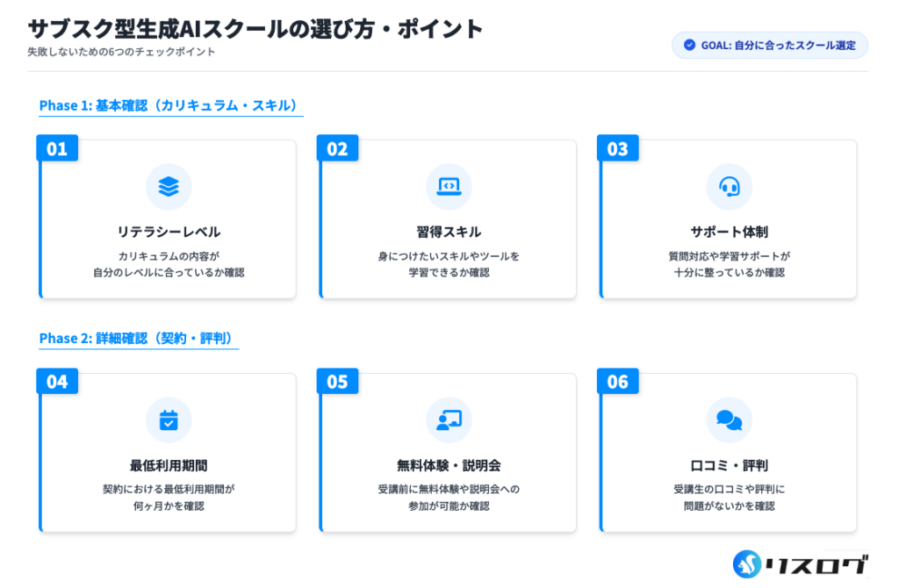The image size is (899, 588).
Task: Click the presenter screen icon above 無料体験・説明会
Action: [x=449, y=420]
